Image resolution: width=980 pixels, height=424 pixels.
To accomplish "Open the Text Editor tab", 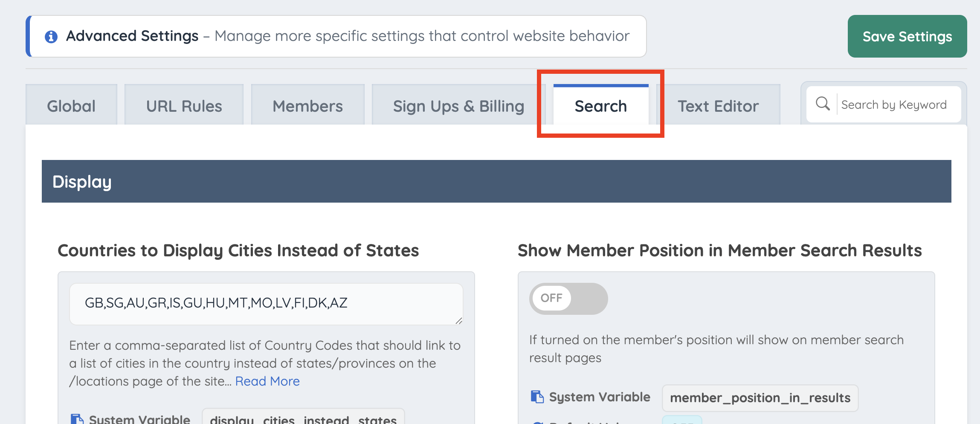I will click(x=718, y=105).
